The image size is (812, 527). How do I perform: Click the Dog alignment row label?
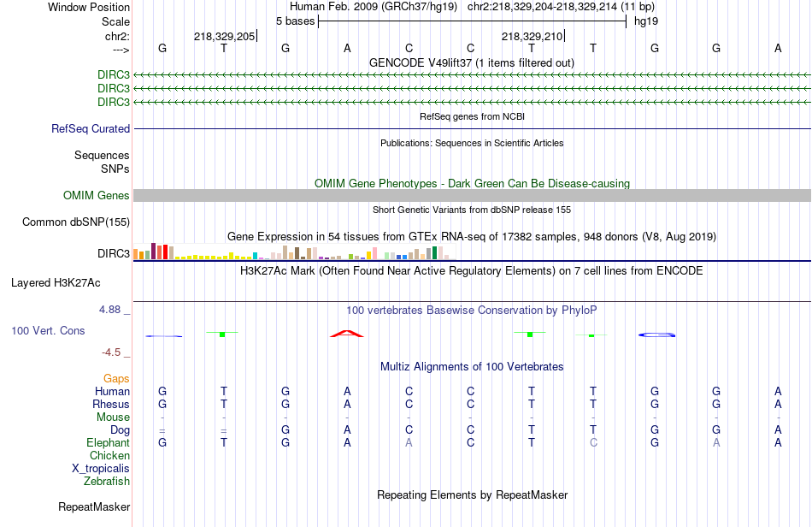click(x=120, y=429)
